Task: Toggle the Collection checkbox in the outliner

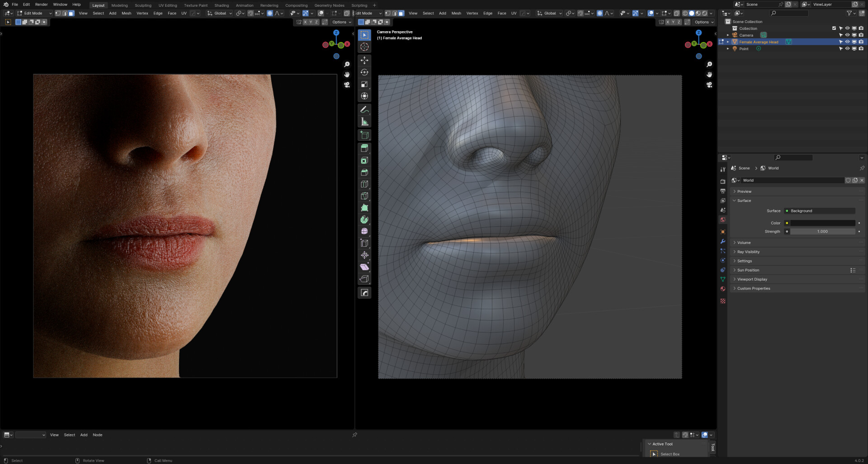Action: point(834,28)
